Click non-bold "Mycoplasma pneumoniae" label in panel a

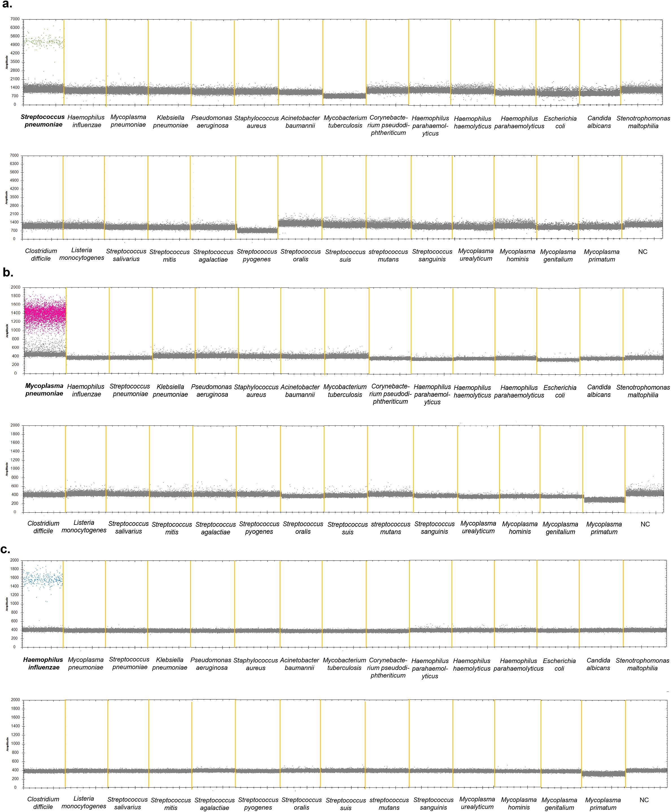pos(128,120)
